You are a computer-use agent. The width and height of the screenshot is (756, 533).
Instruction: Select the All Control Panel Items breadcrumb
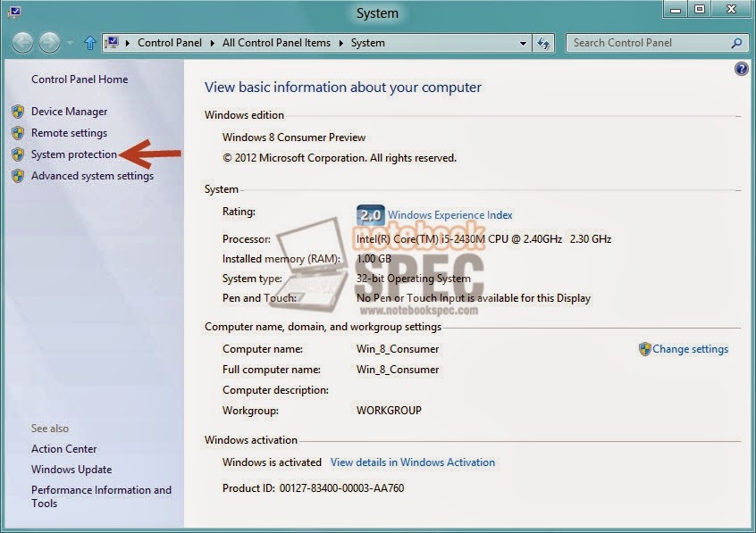(x=276, y=43)
